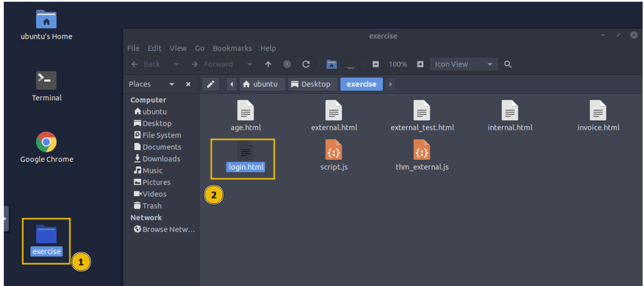Toggle the location edit pencil button

pos(211,84)
